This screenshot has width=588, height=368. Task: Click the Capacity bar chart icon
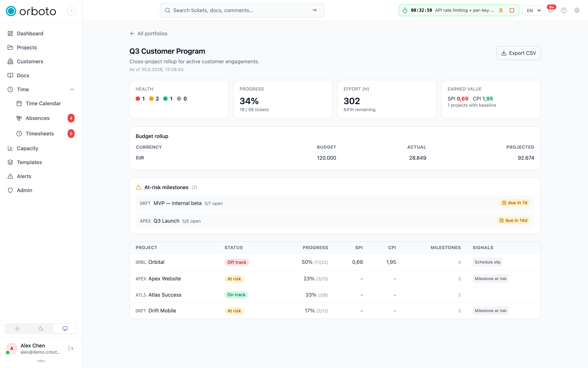(10, 148)
